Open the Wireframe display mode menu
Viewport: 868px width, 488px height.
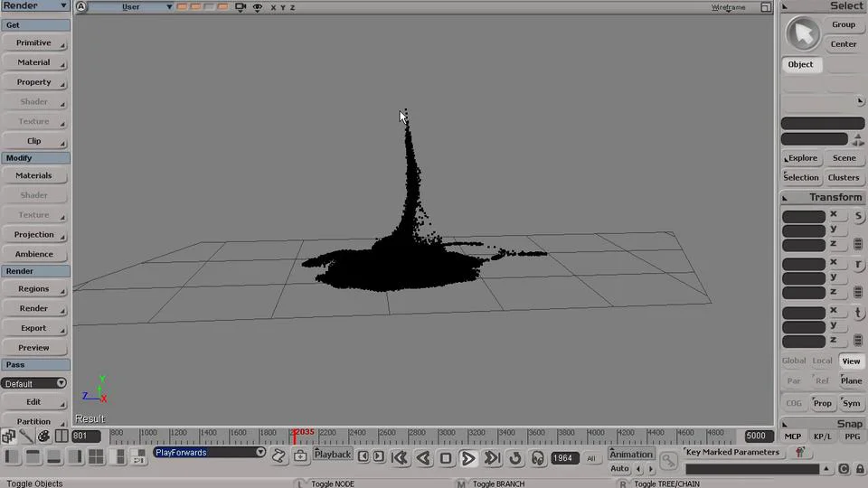[x=728, y=7]
